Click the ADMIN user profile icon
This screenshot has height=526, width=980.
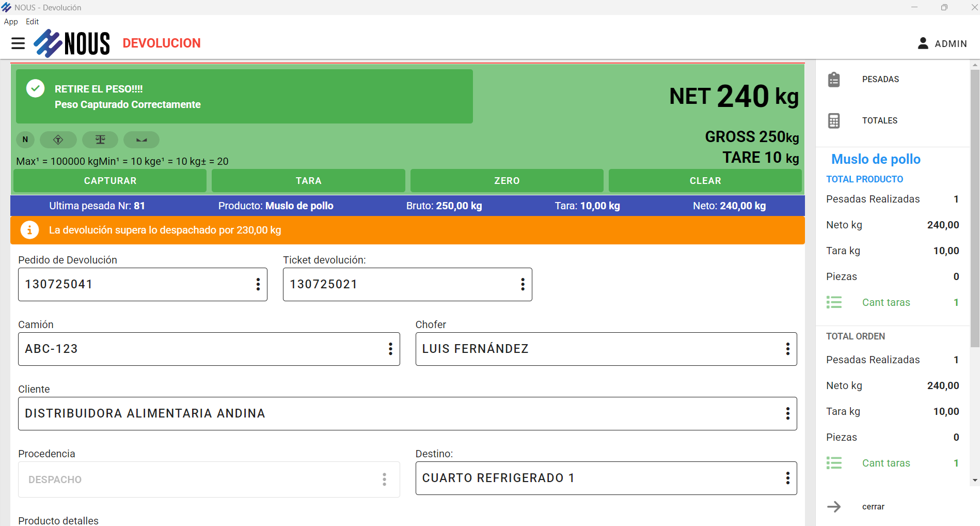pyautogui.click(x=923, y=43)
